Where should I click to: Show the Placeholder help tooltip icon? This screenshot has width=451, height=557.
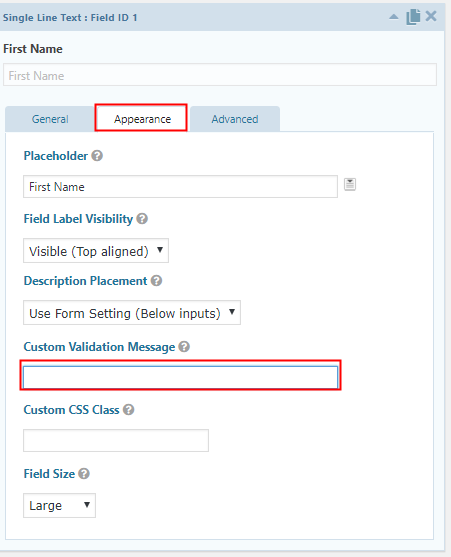pyautogui.click(x=97, y=156)
